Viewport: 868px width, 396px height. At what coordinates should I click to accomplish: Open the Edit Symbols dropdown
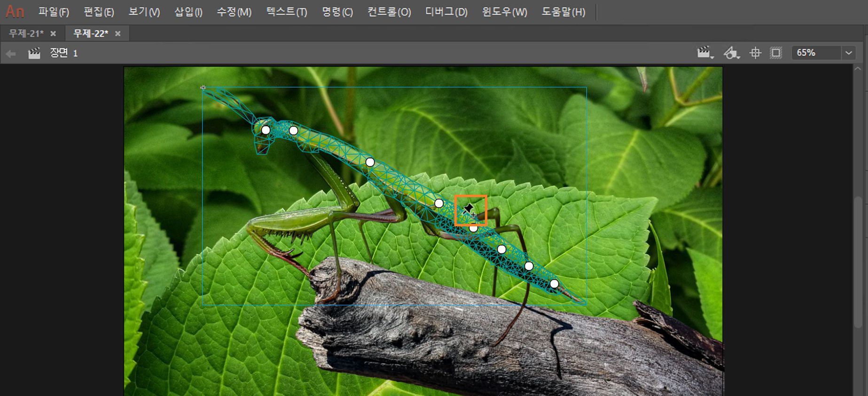pyautogui.click(x=731, y=53)
